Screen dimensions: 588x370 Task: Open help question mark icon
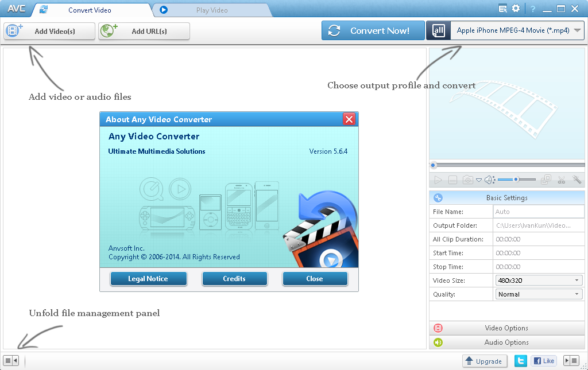click(533, 9)
